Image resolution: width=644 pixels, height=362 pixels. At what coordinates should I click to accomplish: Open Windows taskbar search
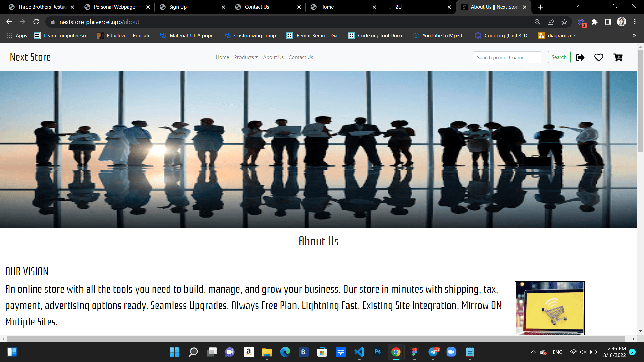(193, 352)
